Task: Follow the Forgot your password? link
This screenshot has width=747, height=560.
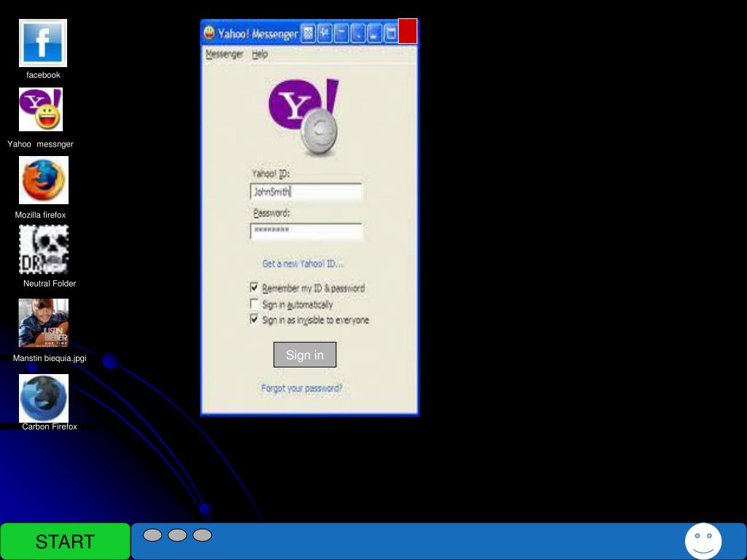Action: point(302,388)
